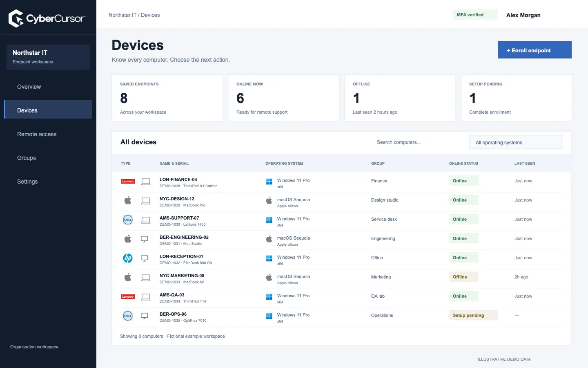Screen dimensions: 588x368
Task: Click the MFA verified badge
Action: (475, 15)
